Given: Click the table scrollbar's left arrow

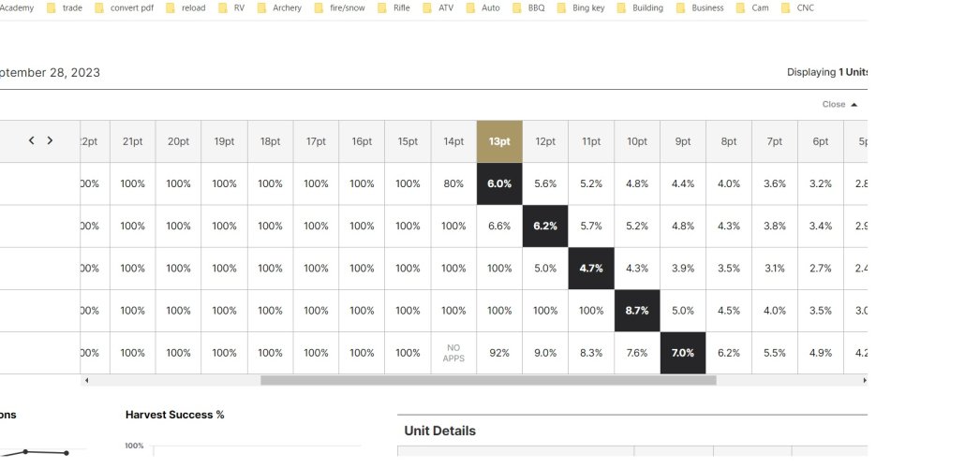Looking at the screenshot, I should coord(86,380).
